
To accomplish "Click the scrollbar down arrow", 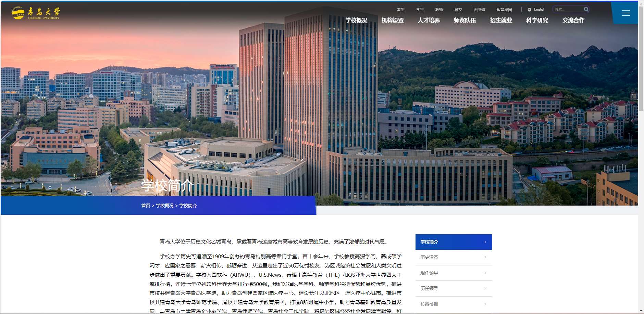I will point(641,311).
